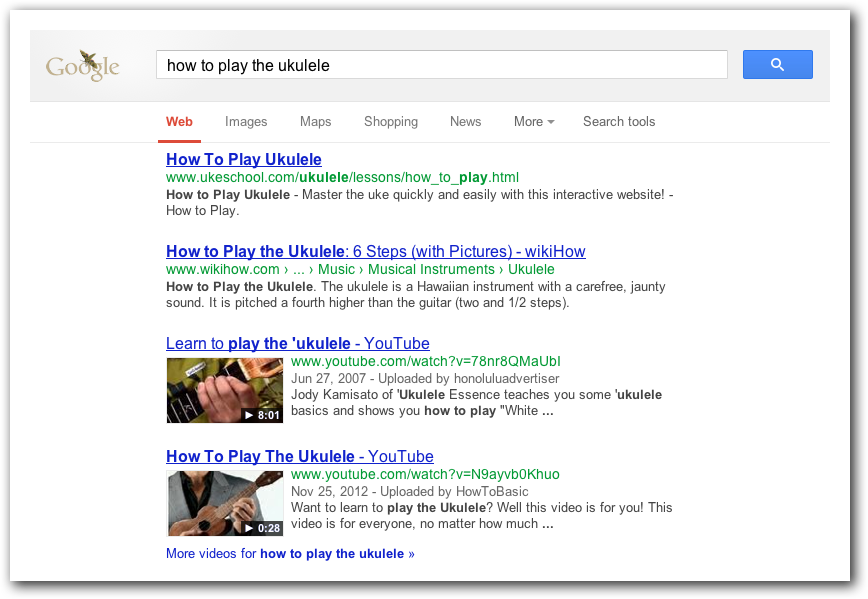This screenshot has width=868, height=599.
Task: Open the News tab
Action: pos(466,122)
